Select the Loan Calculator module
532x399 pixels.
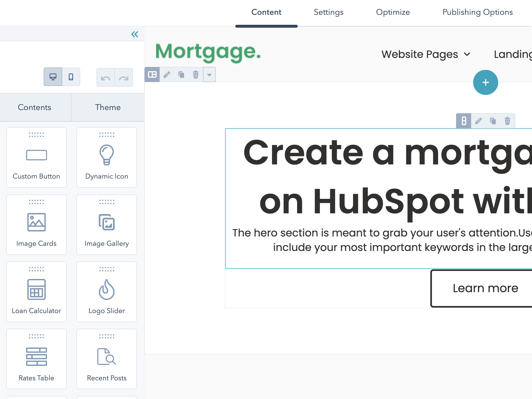point(36,291)
